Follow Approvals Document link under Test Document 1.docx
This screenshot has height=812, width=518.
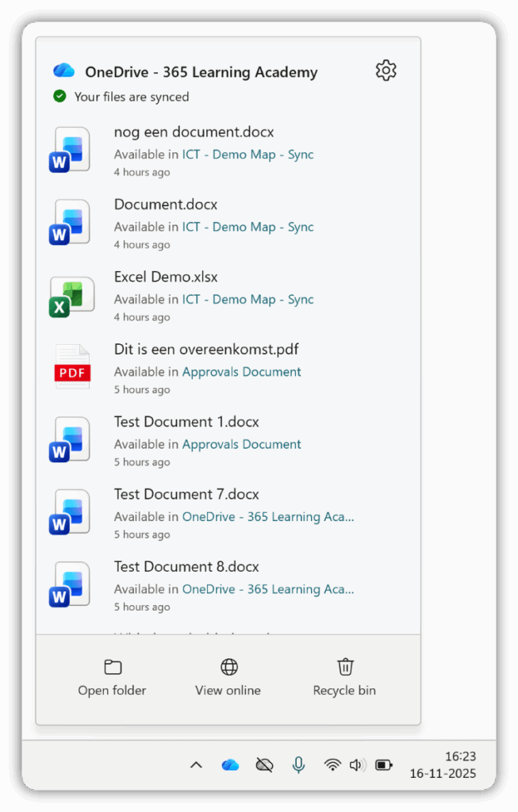pyautogui.click(x=241, y=444)
